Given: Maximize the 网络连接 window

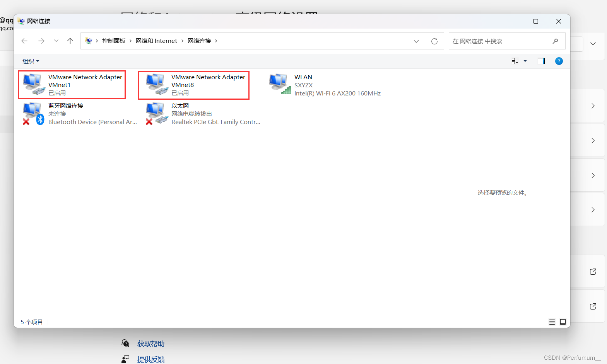Looking at the screenshot, I should 536,21.
